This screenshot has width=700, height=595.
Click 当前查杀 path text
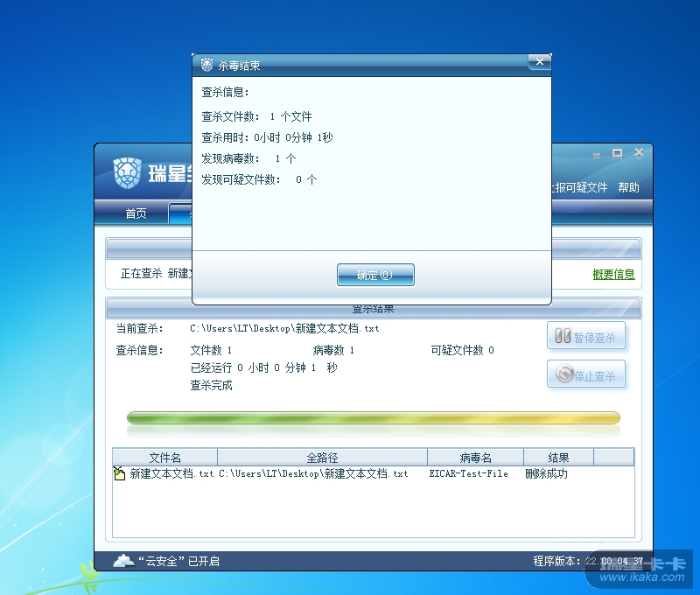coord(284,328)
